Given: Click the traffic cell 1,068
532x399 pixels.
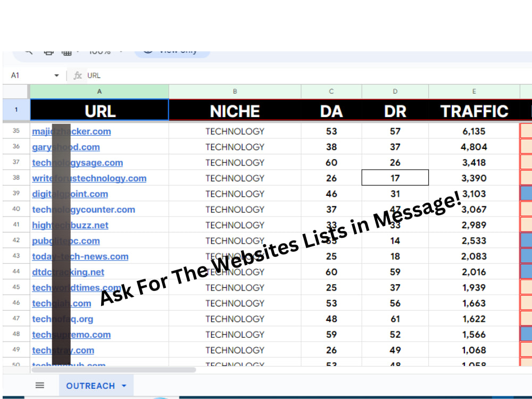Looking at the screenshot, I should [x=475, y=350].
